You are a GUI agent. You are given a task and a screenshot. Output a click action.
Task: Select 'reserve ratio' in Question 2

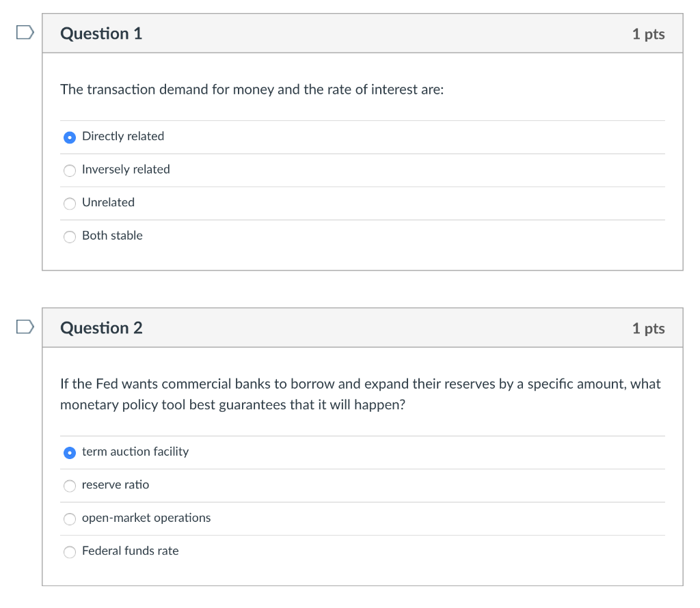tap(69, 486)
